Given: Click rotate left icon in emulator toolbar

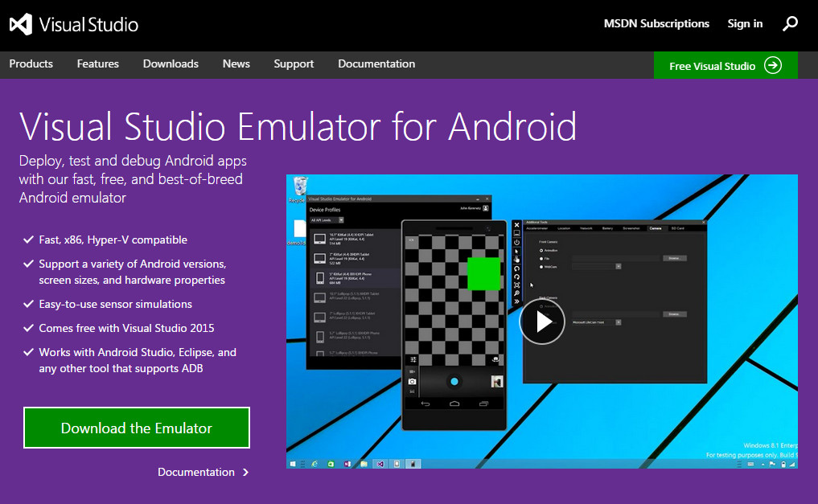Looking at the screenshot, I should tap(517, 268).
